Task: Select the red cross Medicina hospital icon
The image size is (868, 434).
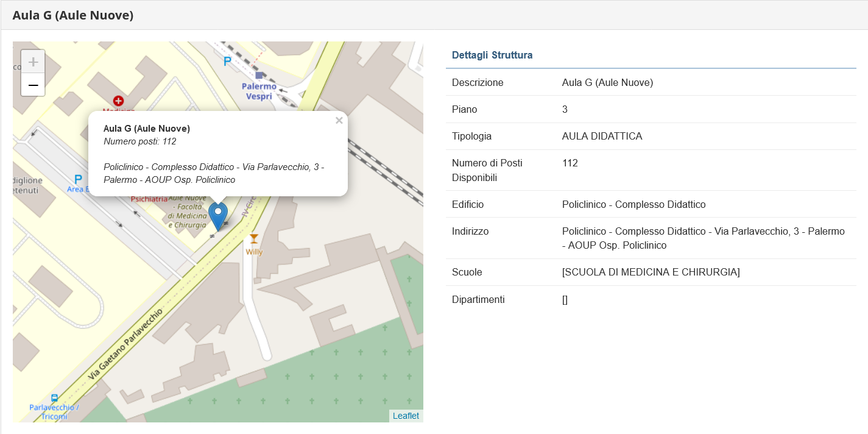Action: (118, 101)
